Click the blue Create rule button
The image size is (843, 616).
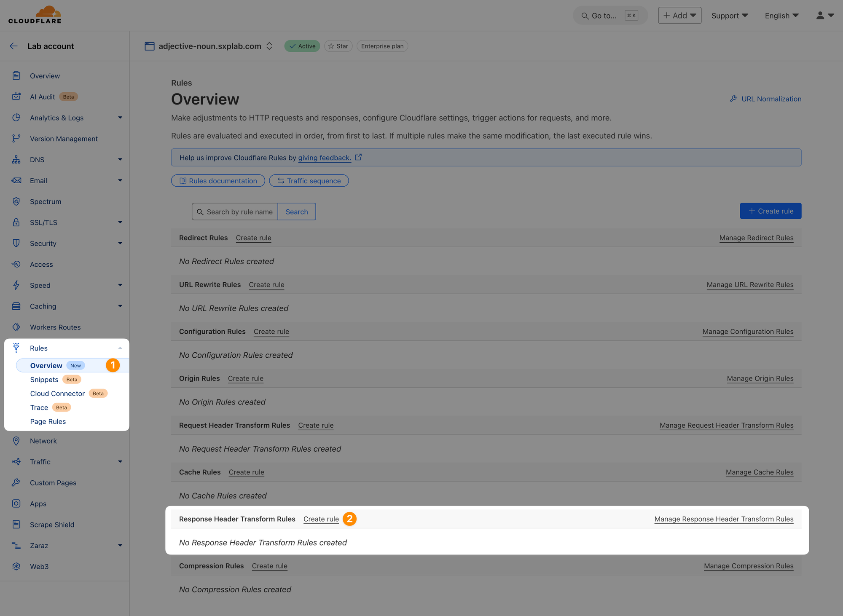click(771, 211)
